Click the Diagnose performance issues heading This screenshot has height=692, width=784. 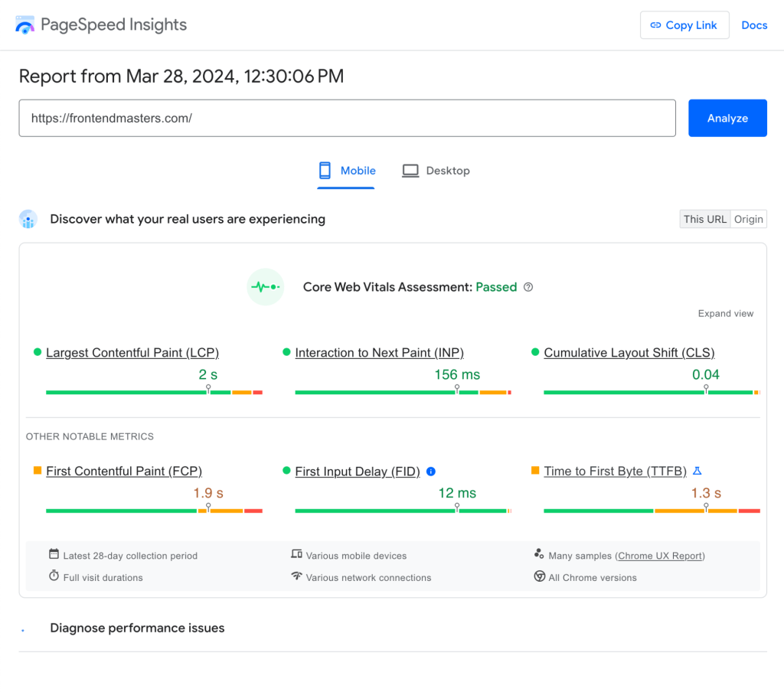pos(137,628)
